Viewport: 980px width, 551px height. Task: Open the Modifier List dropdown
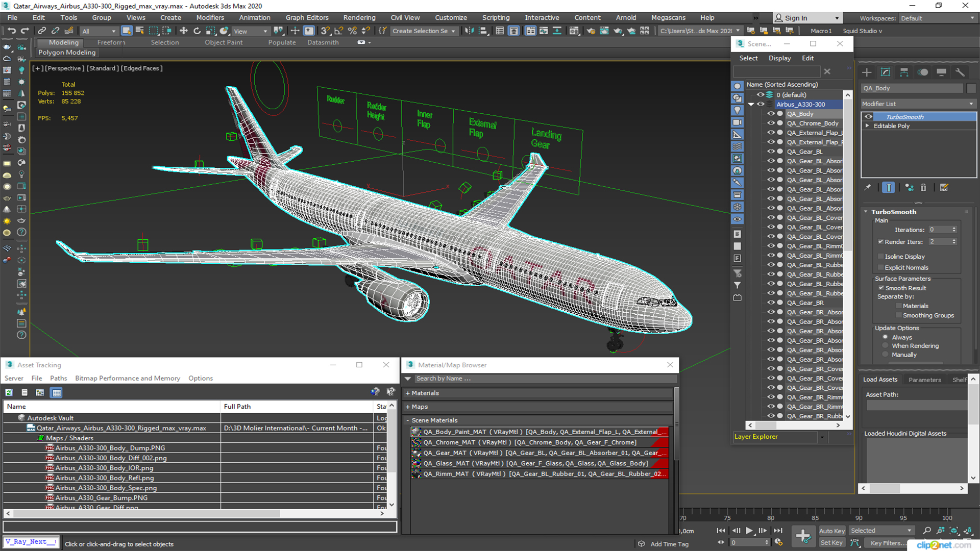point(918,104)
